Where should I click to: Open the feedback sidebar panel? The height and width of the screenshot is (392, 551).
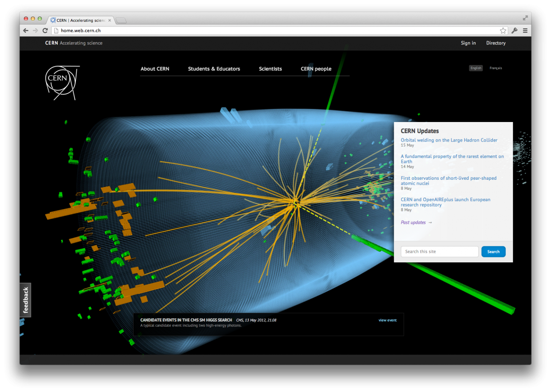coord(25,300)
